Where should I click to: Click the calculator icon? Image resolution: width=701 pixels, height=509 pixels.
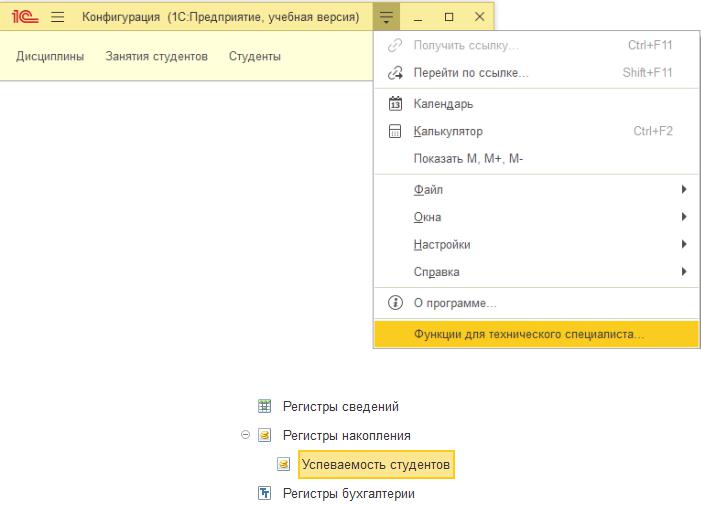click(395, 131)
